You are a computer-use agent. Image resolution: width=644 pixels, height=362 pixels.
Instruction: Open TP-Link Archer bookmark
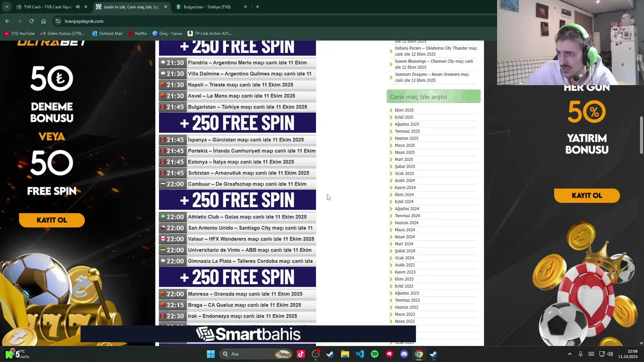pos(209,34)
